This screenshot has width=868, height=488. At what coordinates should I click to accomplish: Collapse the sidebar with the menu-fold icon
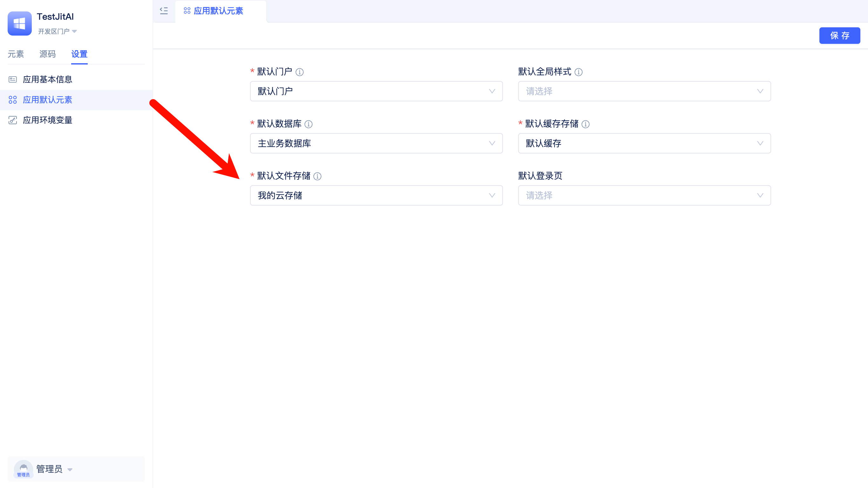tap(164, 11)
